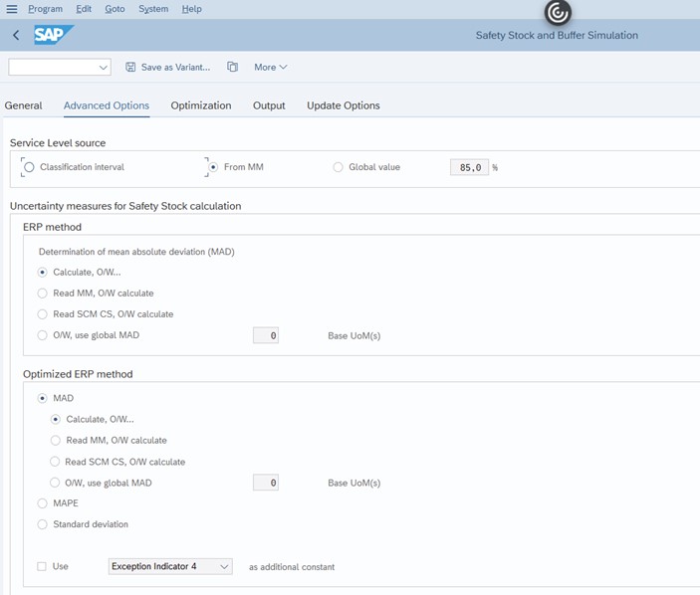700x595 pixels.
Task: Click the copy variant icon in toolbar
Action: [x=232, y=67]
